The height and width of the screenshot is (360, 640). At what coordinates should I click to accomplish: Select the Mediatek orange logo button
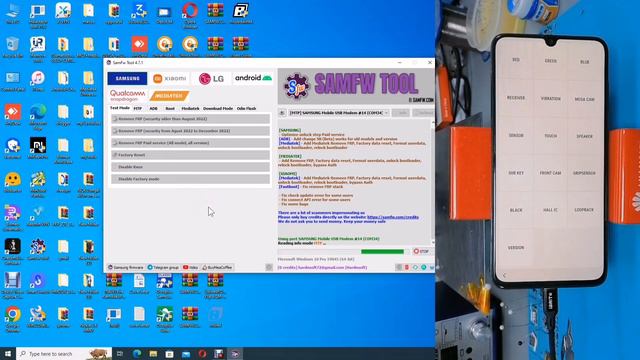(x=169, y=96)
